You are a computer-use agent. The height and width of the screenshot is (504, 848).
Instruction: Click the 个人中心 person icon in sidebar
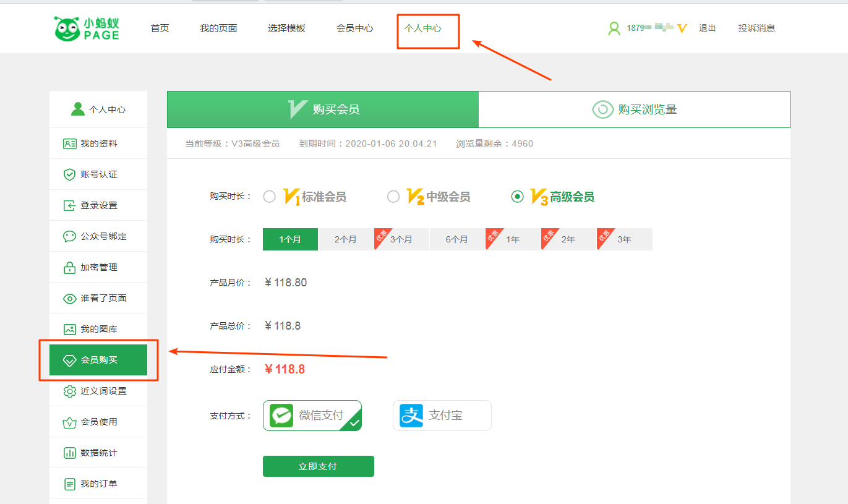[77, 109]
